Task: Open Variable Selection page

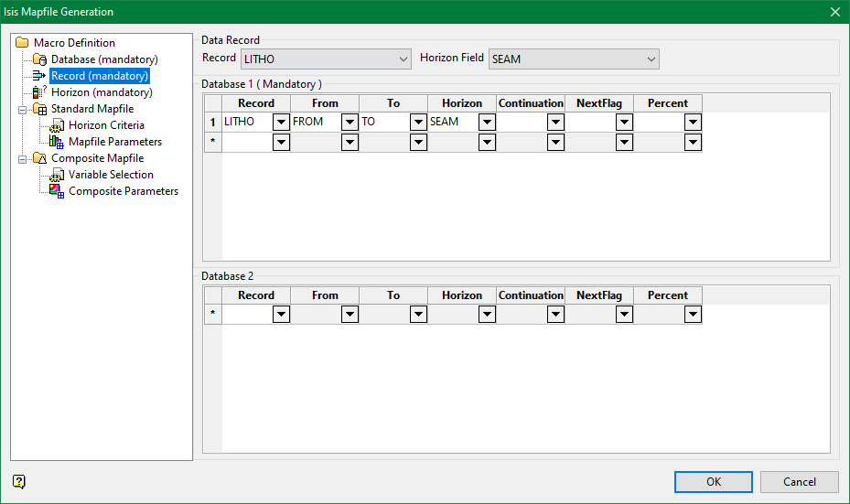Action: point(111,175)
